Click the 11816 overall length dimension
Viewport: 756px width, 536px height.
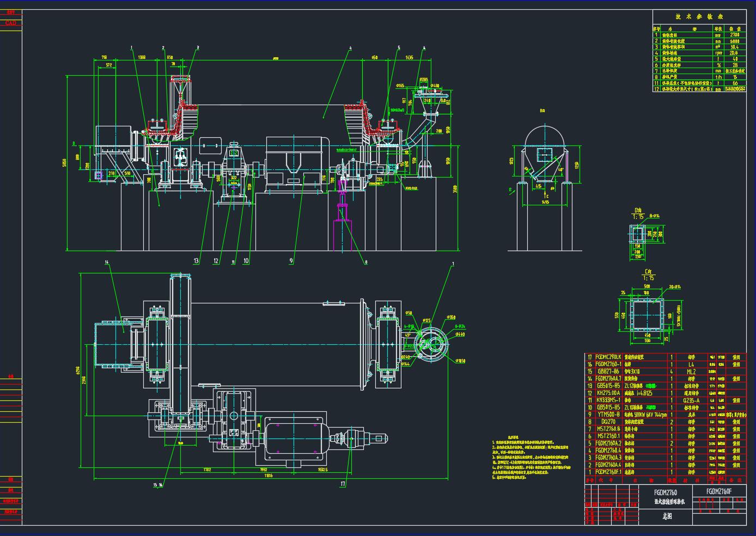tap(268, 476)
